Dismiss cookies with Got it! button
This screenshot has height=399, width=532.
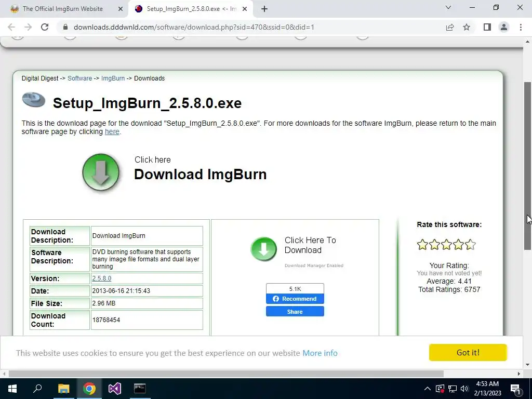coord(468,353)
